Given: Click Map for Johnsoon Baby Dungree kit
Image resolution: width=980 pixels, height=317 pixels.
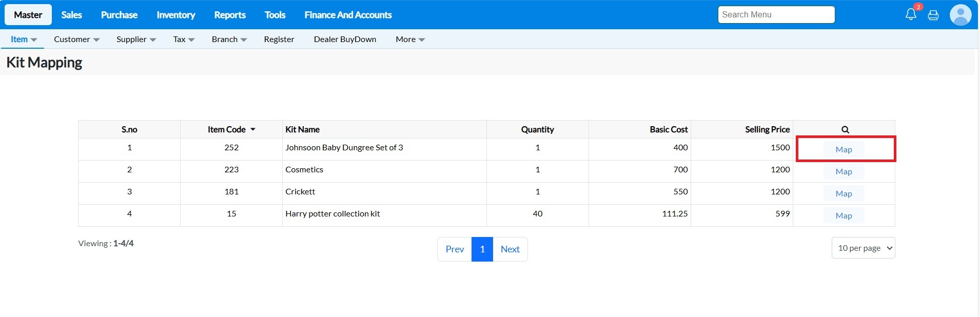Looking at the screenshot, I should (844, 149).
